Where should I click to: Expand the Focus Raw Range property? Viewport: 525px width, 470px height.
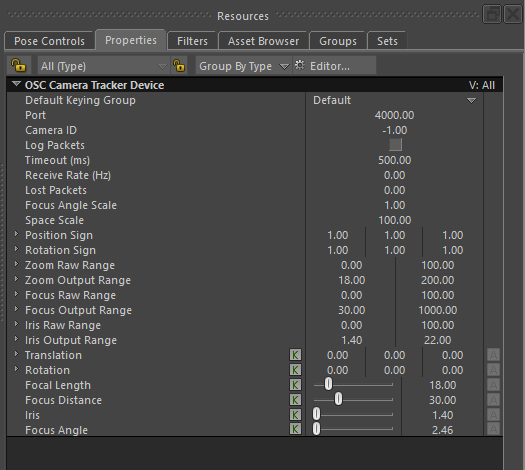(x=16, y=294)
